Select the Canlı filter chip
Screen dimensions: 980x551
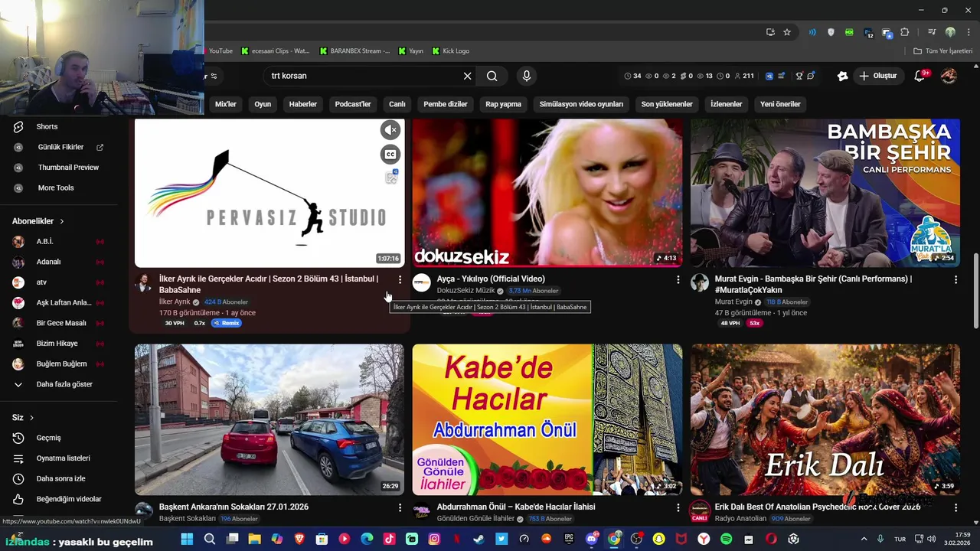coord(397,104)
